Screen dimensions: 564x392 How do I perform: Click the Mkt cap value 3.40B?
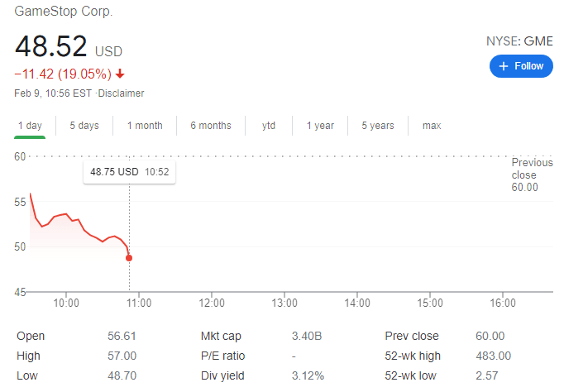click(307, 336)
